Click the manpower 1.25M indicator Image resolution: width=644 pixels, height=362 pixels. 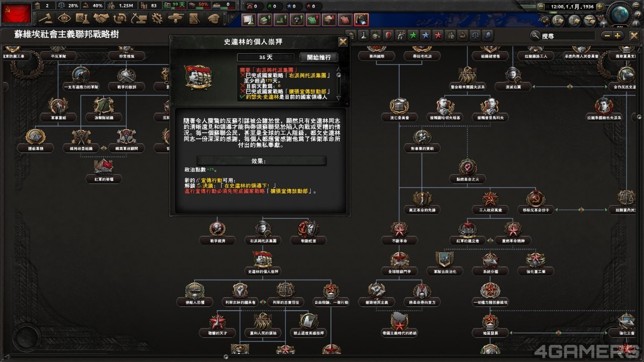click(x=121, y=6)
